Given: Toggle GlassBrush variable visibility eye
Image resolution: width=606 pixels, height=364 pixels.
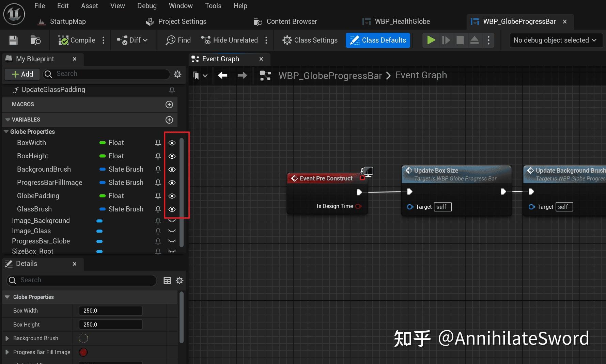Looking at the screenshot, I should (172, 209).
